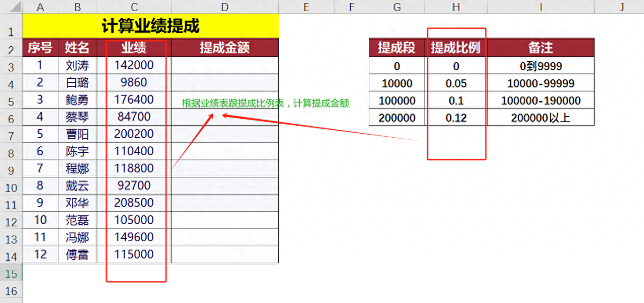Click the 业绩 value 208500
Screen dimensions: 644x303
134,203
